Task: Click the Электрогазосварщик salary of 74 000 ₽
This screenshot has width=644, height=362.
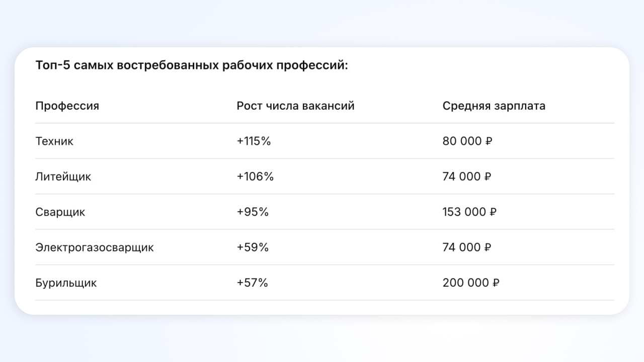Action: pos(467,248)
